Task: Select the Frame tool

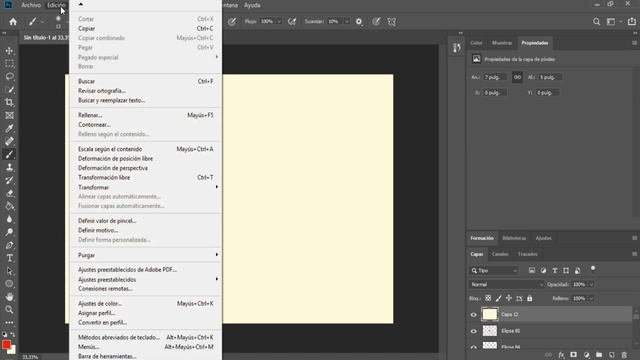Action: [9, 116]
